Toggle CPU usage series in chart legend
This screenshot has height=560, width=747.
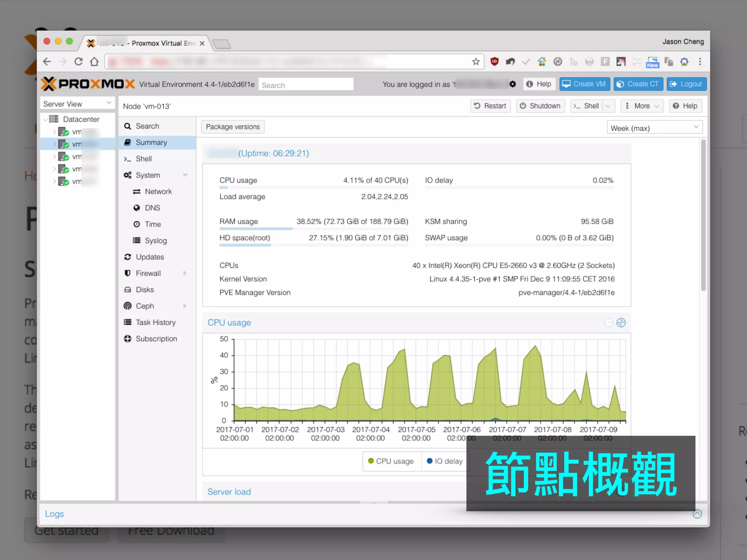391,461
